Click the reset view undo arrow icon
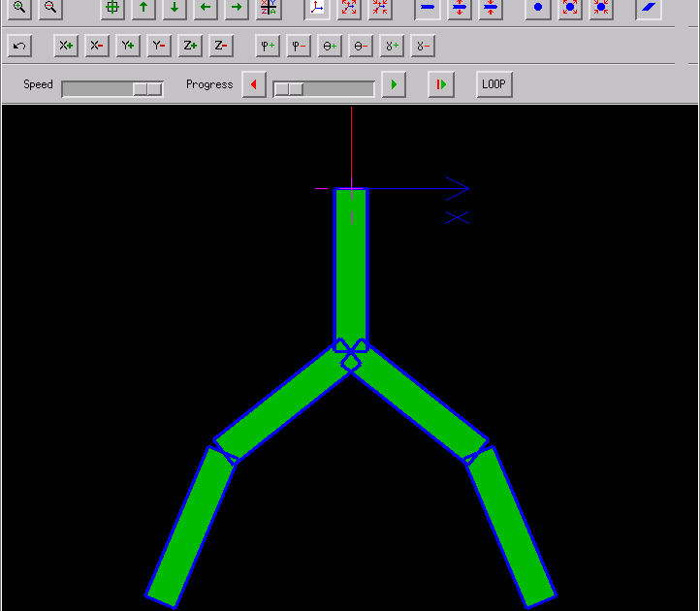700x611 pixels. click(x=19, y=46)
